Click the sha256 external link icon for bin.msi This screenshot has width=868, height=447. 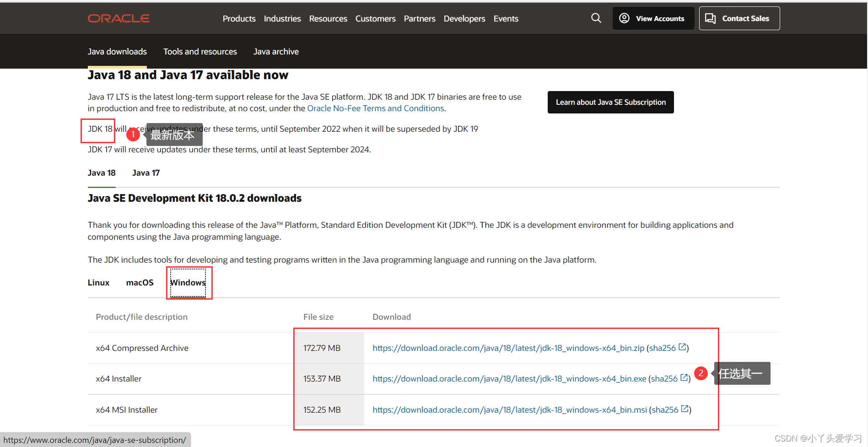[685, 409]
